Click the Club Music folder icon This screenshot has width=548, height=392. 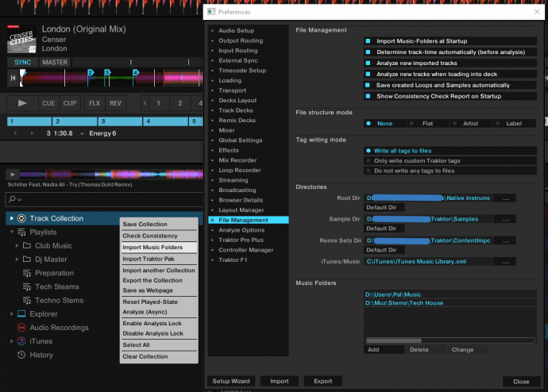pyautogui.click(x=27, y=246)
